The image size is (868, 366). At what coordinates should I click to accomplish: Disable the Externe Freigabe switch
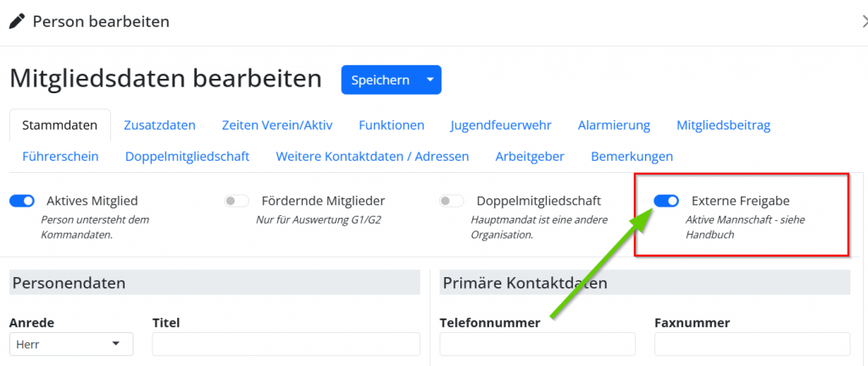666,201
